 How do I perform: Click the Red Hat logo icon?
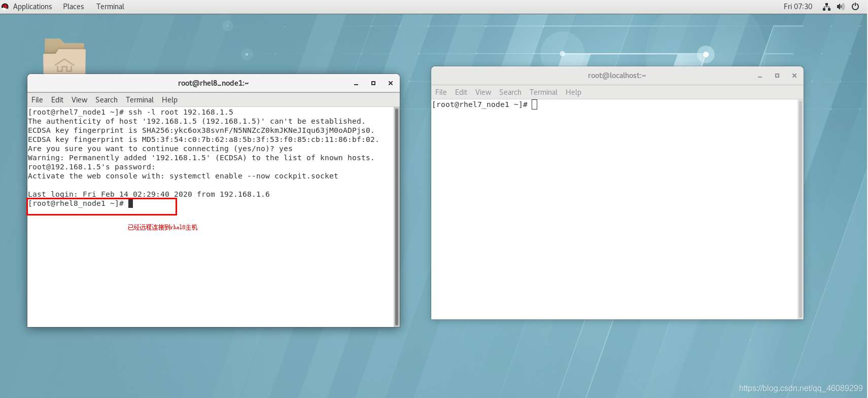tap(5, 7)
